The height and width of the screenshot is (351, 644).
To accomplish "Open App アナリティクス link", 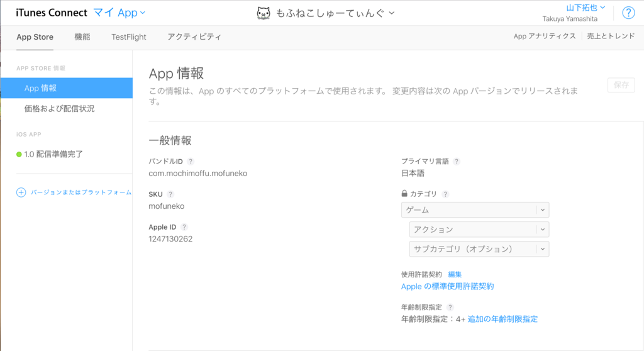I will click(x=545, y=36).
